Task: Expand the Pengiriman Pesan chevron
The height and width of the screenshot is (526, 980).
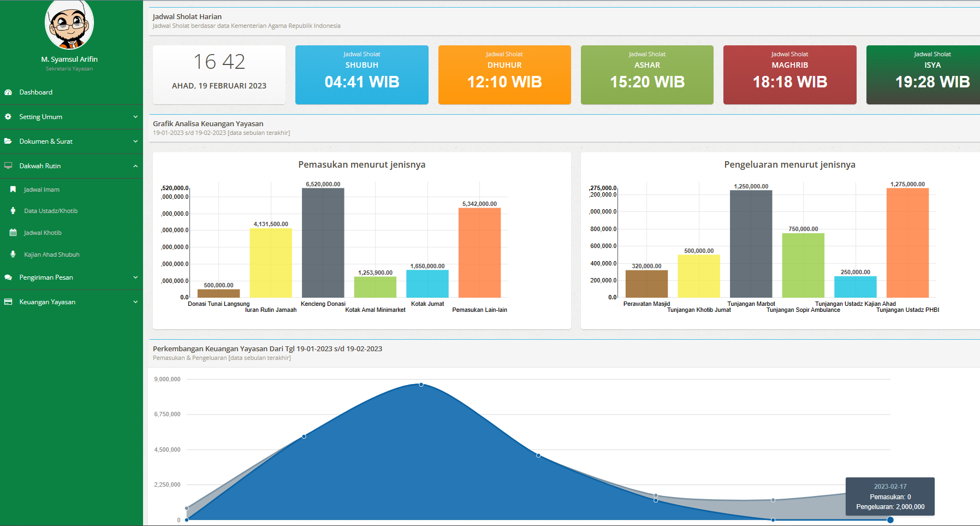Action: click(135, 277)
